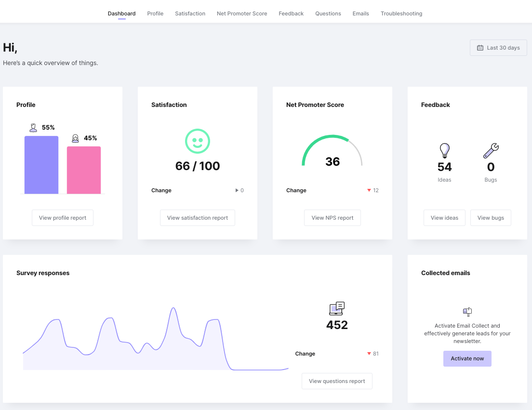The width and height of the screenshot is (532, 410).
Task: Click the calendar icon in the date filter
Action: [480, 48]
